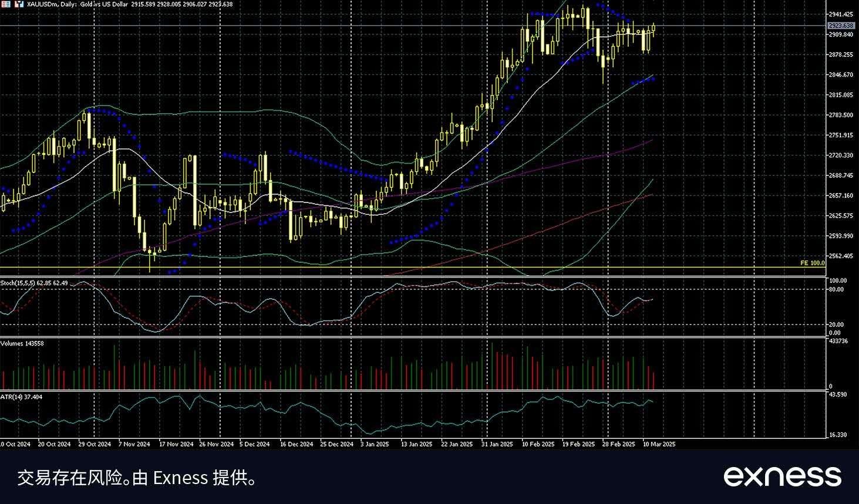Click the 7 Nov 2024 date label
This screenshot has height=504, width=859.
coord(134,444)
